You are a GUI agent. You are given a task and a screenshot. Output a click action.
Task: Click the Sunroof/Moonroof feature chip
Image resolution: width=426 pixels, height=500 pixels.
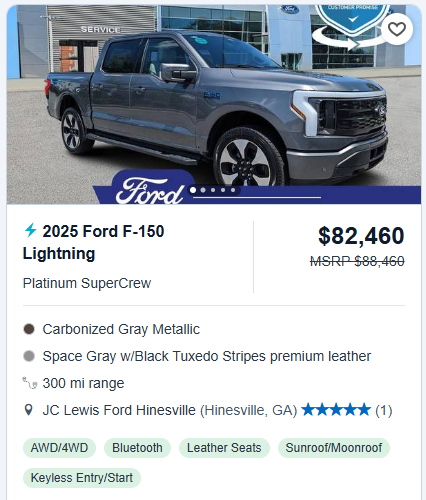point(334,448)
